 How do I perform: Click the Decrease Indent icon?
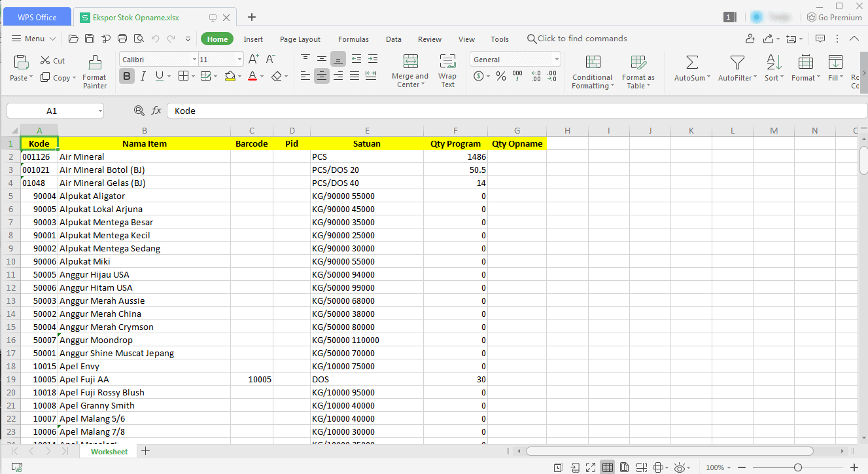point(356,59)
